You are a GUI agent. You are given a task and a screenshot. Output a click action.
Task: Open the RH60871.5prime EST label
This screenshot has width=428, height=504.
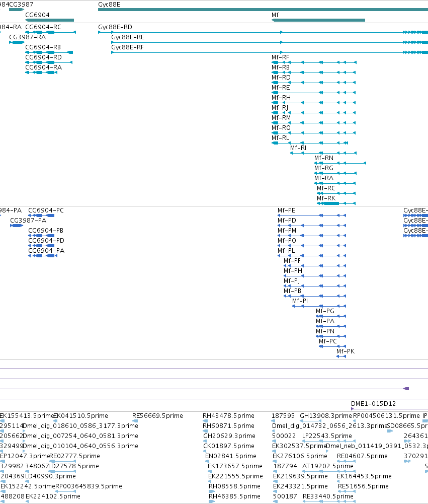(x=228, y=425)
